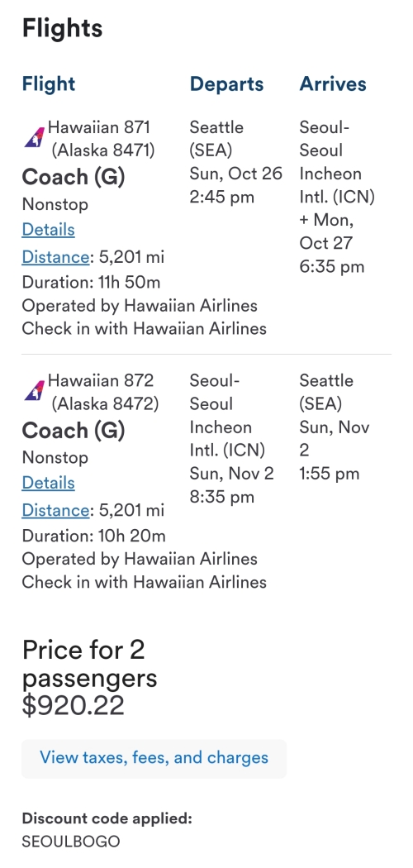
Task: Click Hawaiian 872 flight number text
Action: pyautogui.click(x=101, y=380)
